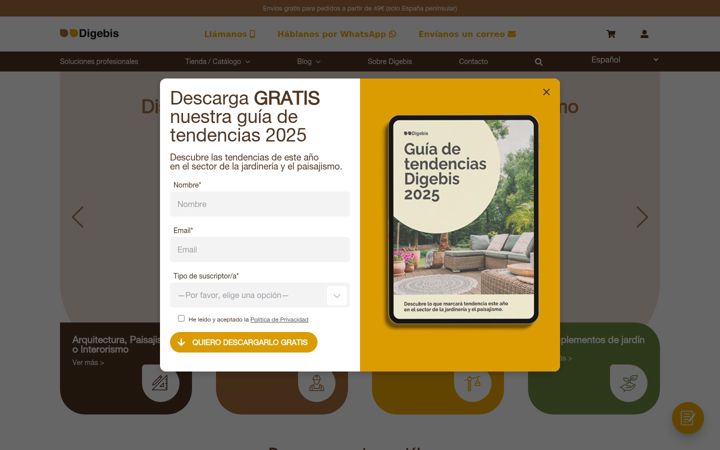Expand the Blog menu
This screenshot has height=450, width=720.
click(x=309, y=62)
